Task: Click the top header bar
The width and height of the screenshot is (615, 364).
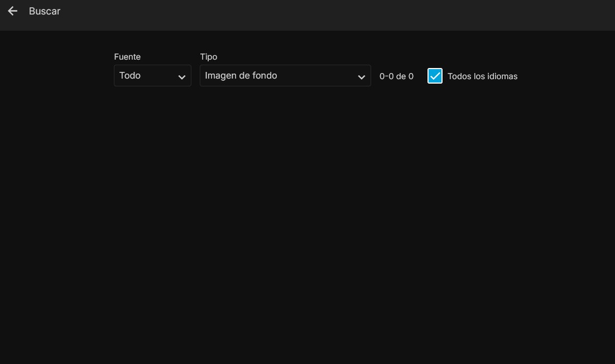Action: (335, 14)
